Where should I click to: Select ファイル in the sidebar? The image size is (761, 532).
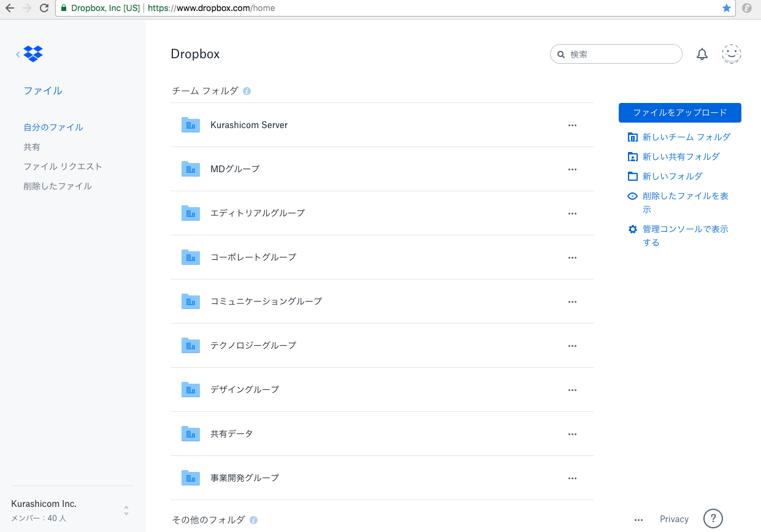[x=43, y=91]
